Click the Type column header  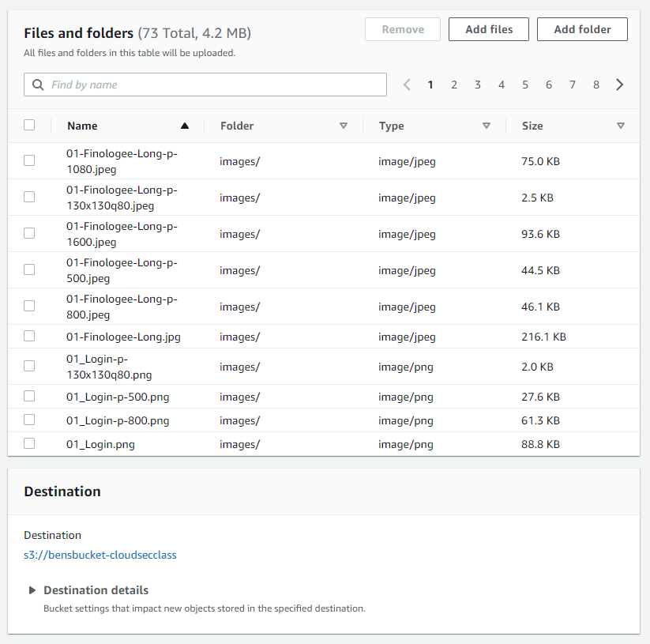391,126
